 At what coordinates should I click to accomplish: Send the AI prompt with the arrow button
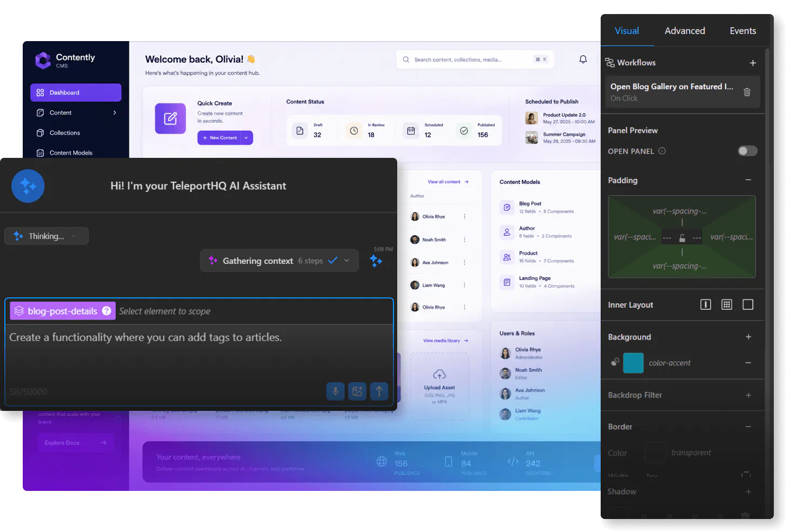(379, 391)
